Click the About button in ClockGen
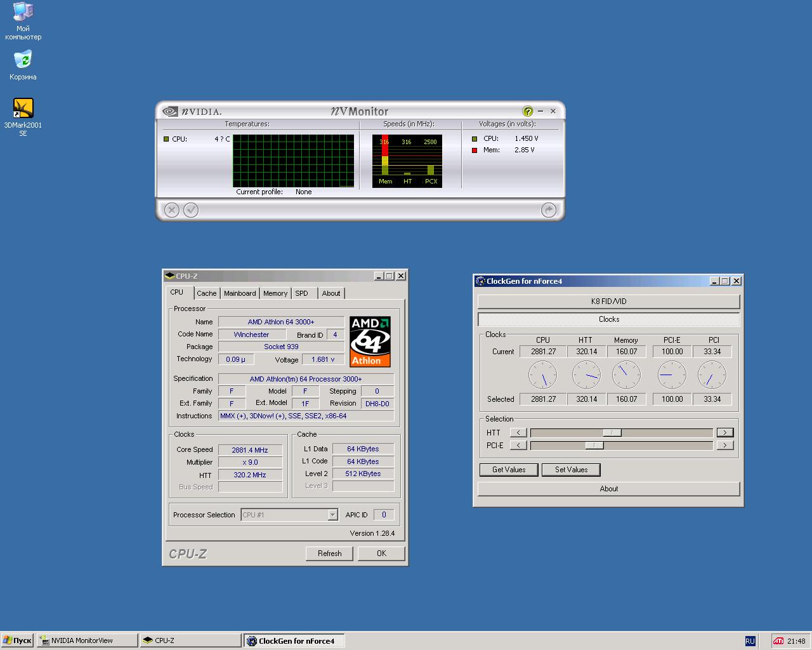812x650 pixels. 609,489
